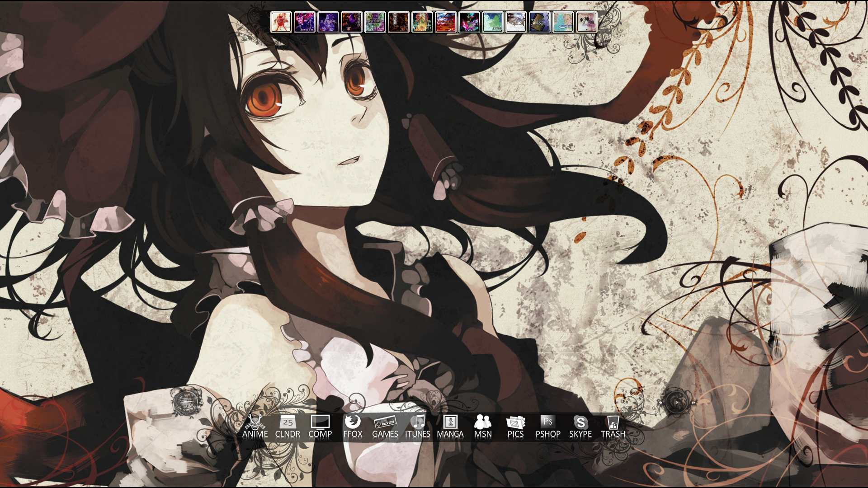868x488 pixels.
Task: Click the first game thumbnail in top row
Action: [x=281, y=22]
